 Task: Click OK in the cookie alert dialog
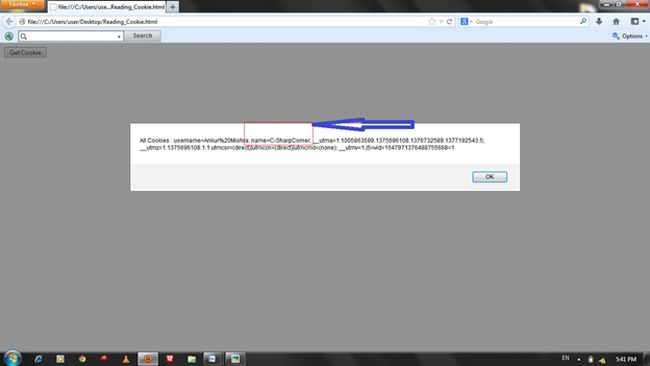point(490,177)
